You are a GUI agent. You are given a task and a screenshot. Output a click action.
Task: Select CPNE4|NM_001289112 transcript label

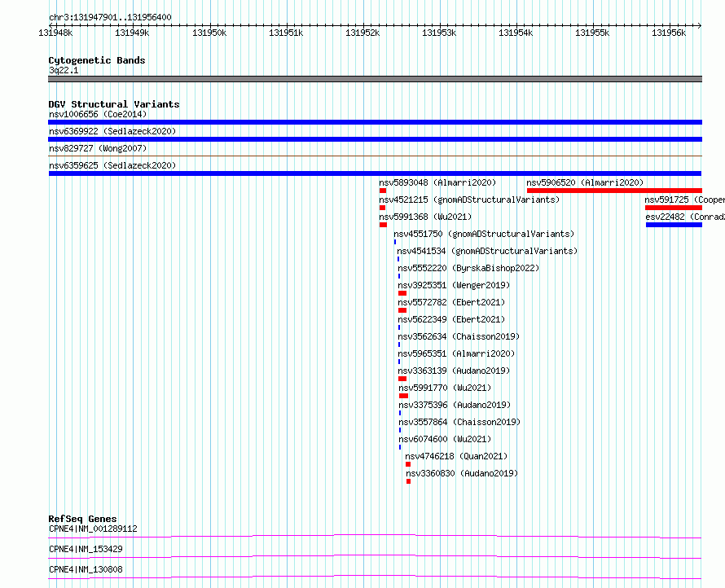point(93,529)
